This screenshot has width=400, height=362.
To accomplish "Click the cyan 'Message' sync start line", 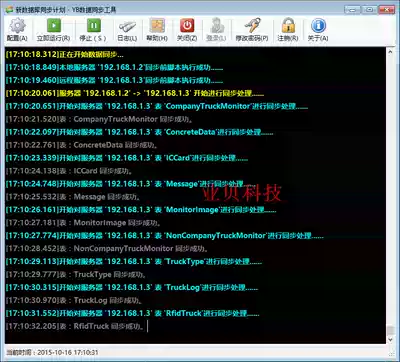I will (131, 184).
